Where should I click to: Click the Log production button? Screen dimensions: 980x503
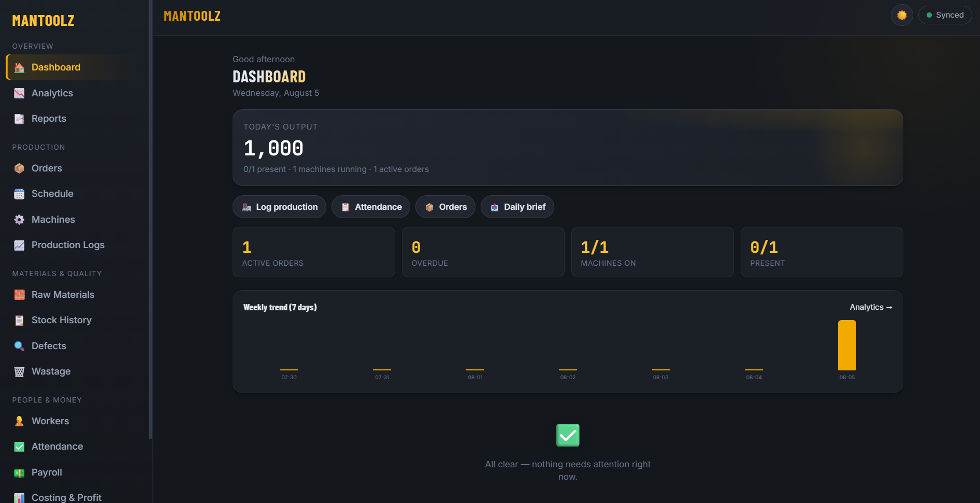click(x=279, y=207)
